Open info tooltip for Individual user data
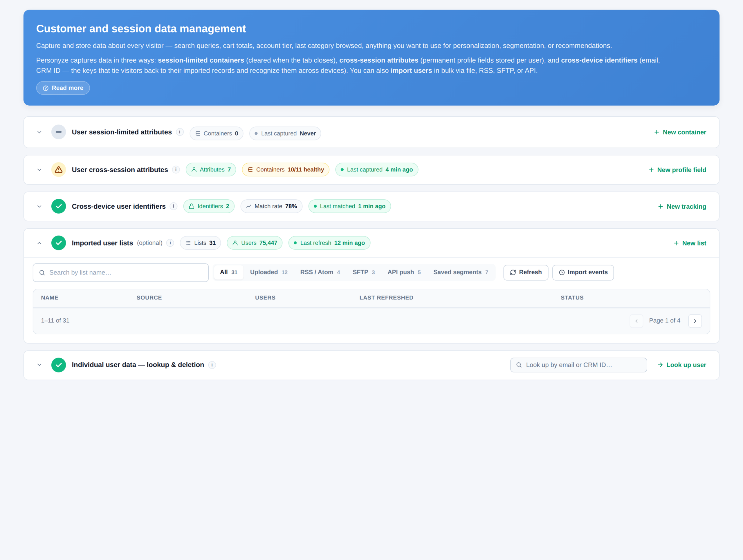 pos(212,365)
